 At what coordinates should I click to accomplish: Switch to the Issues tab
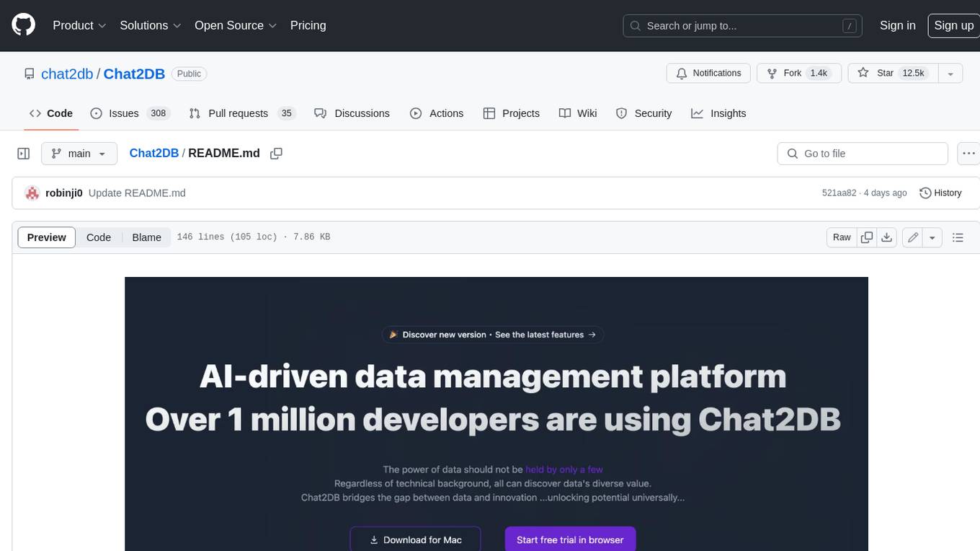coord(130,113)
